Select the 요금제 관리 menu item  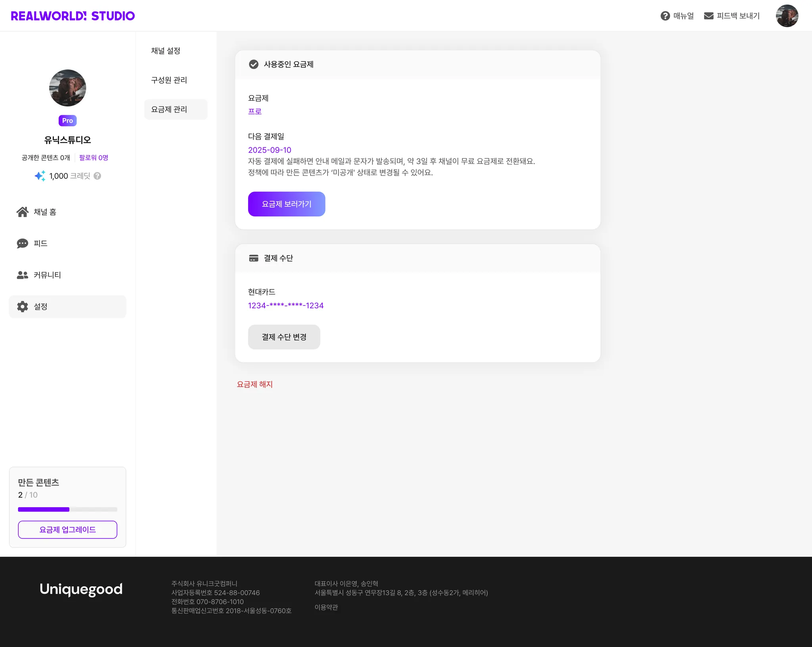176,109
